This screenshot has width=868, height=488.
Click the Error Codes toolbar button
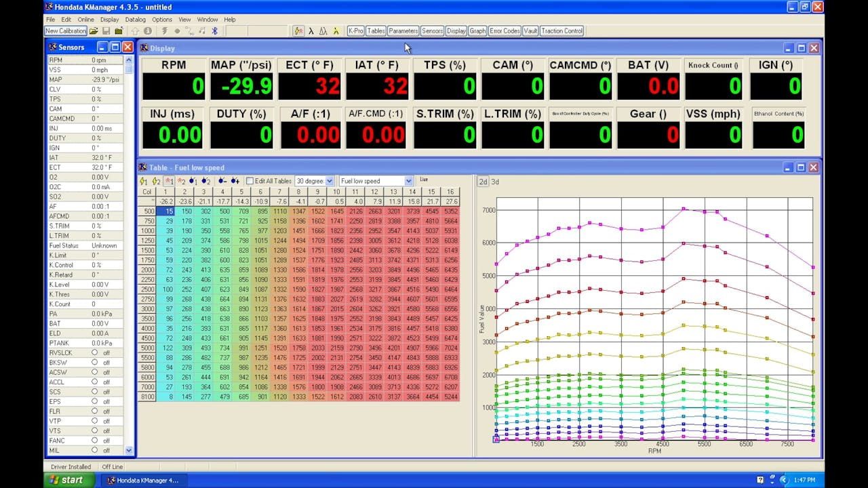(x=504, y=30)
